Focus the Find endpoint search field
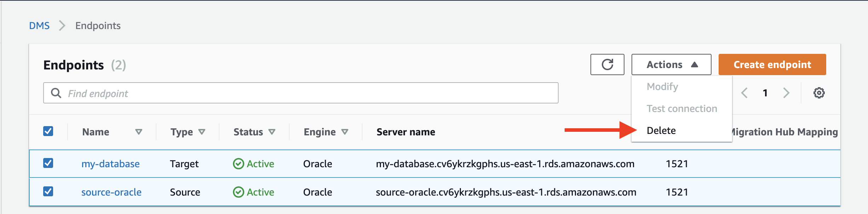 coord(301,93)
